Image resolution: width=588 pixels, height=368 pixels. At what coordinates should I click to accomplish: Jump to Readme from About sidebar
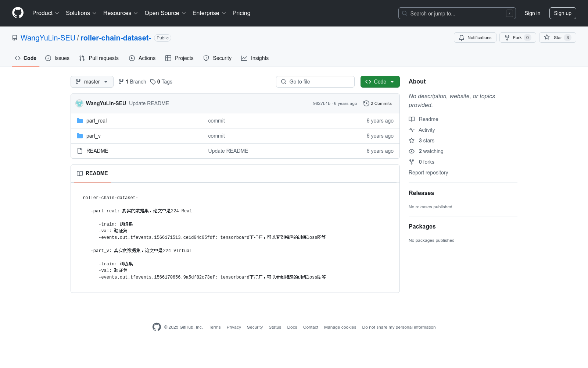tap(423, 119)
